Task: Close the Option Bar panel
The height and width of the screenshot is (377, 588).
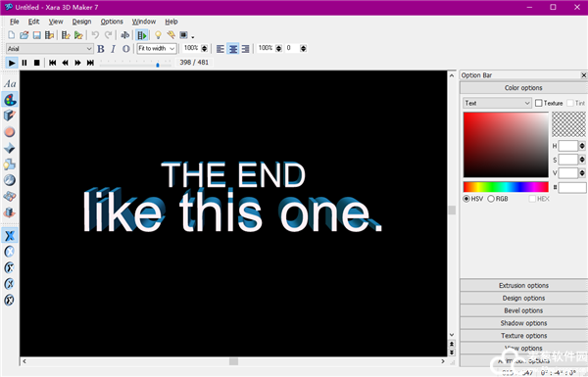Action: 583,75
